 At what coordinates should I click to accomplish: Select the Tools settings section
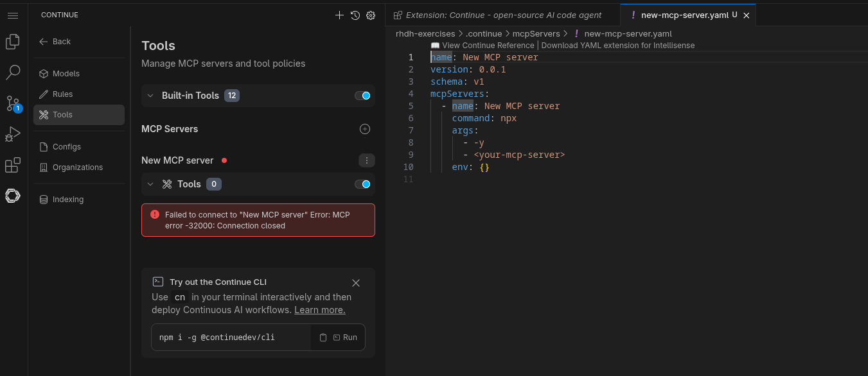pos(79,115)
